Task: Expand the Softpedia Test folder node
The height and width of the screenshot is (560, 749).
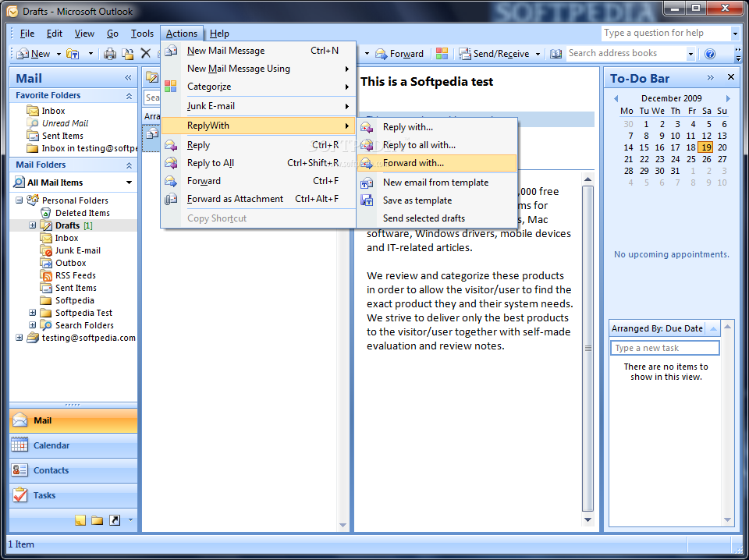Action: click(33, 313)
